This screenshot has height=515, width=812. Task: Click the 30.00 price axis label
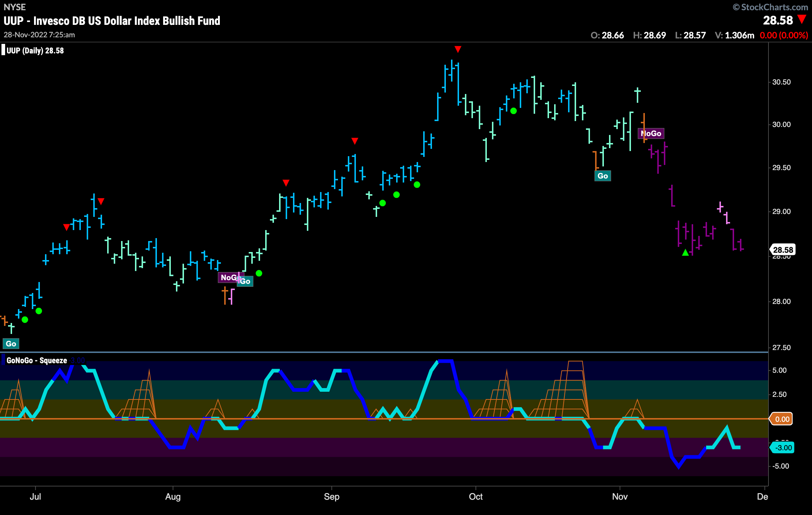click(x=781, y=124)
